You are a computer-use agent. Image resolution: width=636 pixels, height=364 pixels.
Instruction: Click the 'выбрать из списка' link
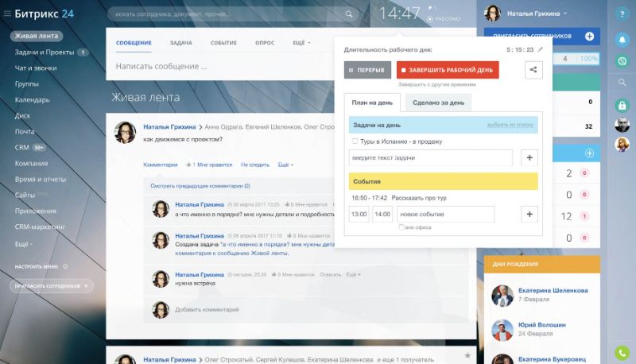coord(510,125)
